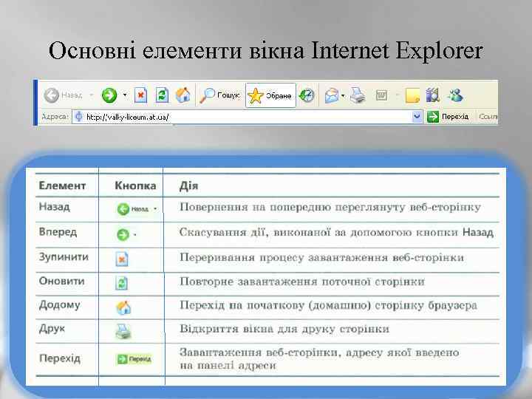Select the Додому cell in the table
532x399 pixels.
click(x=59, y=305)
